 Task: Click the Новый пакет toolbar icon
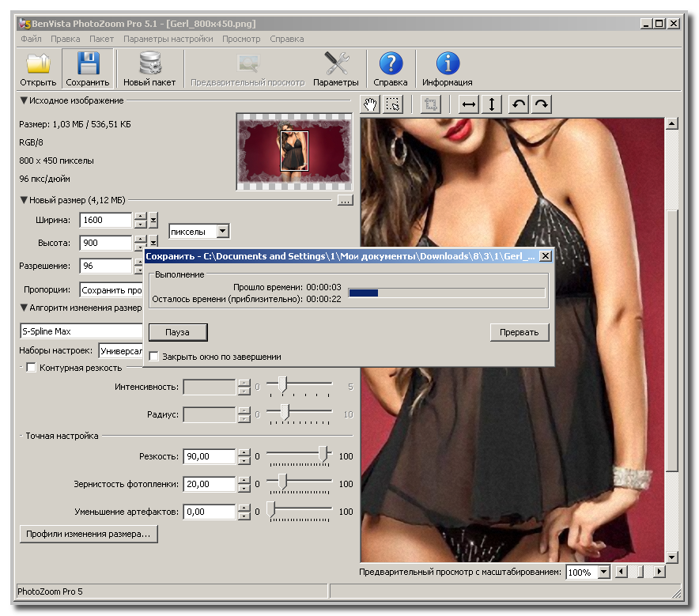click(149, 64)
